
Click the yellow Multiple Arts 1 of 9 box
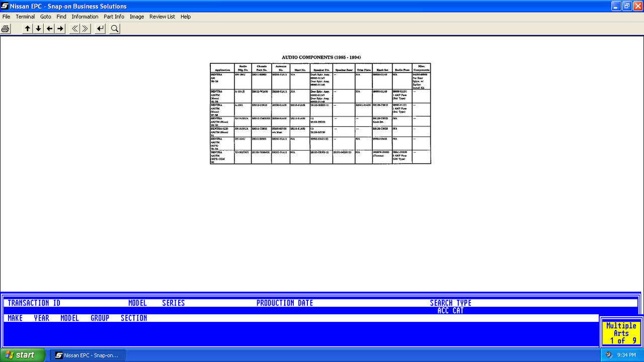[x=621, y=333]
